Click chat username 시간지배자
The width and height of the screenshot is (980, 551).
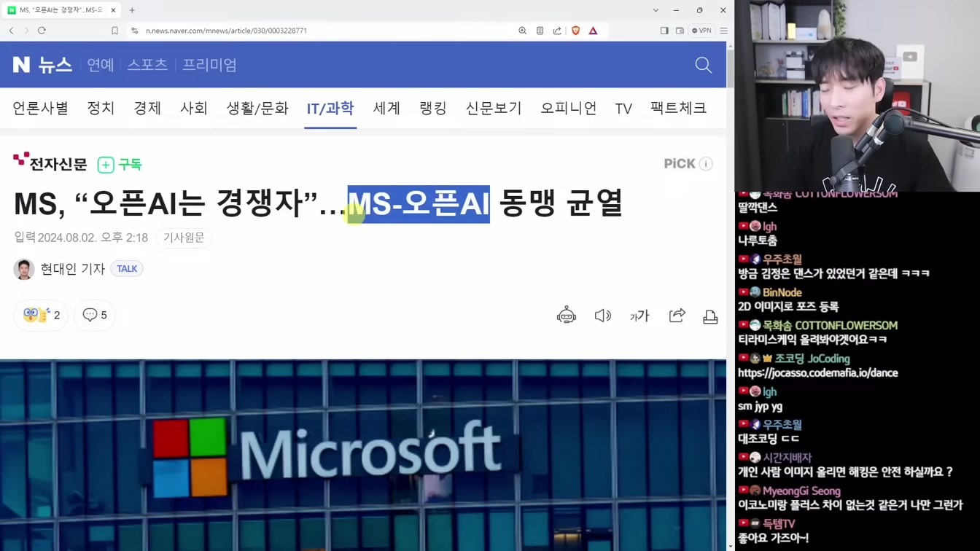(x=787, y=458)
